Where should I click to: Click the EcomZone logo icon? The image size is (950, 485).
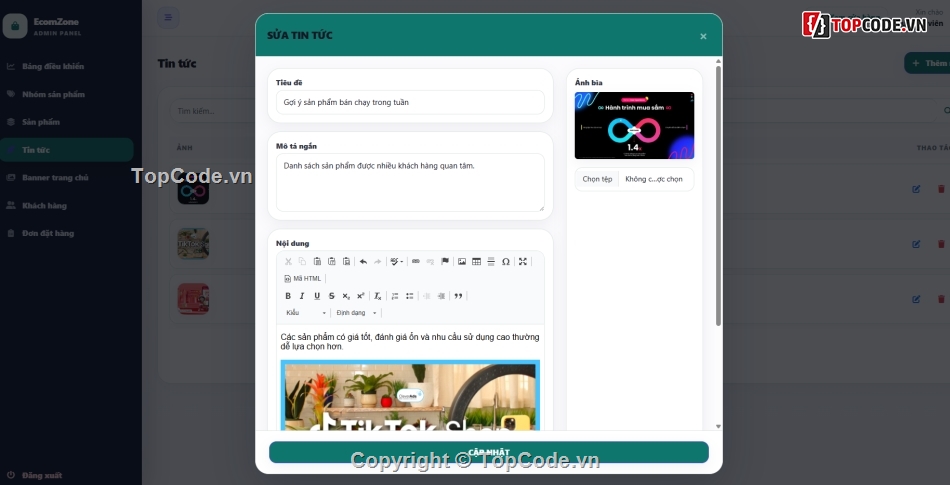coord(15,26)
